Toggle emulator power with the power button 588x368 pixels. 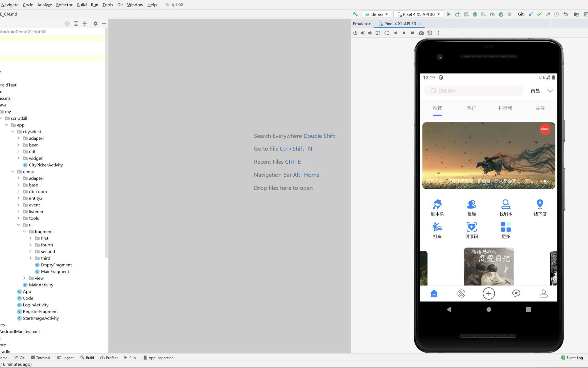[x=356, y=33]
